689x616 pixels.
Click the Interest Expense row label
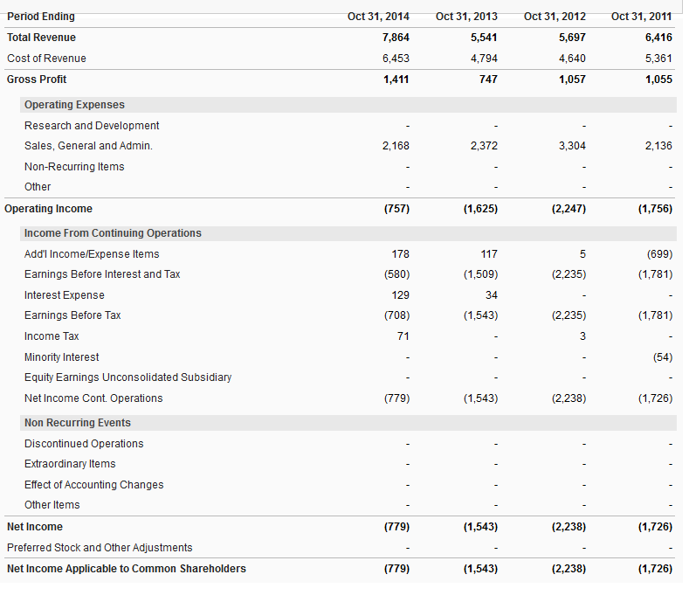65,295
